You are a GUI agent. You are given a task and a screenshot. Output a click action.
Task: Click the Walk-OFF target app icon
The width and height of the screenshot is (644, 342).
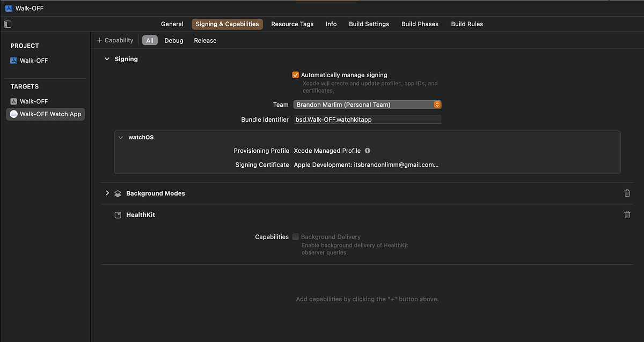click(x=14, y=101)
